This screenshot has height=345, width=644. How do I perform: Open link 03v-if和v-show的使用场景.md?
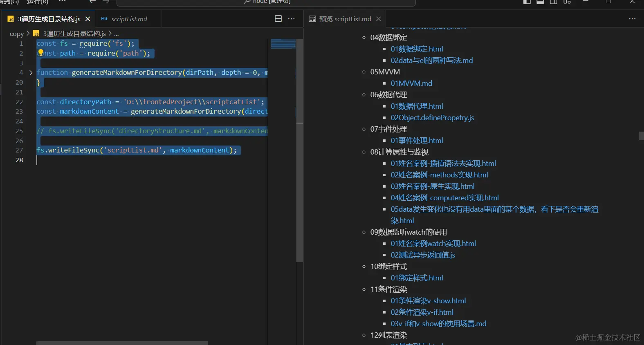pyautogui.click(x=438, y=324)
